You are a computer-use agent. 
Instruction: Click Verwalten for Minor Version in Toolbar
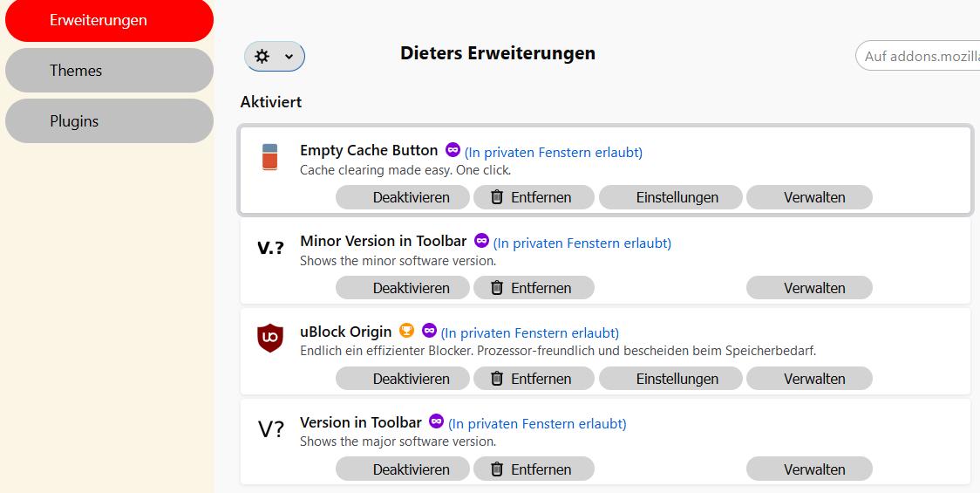click(x=809, y=288)
